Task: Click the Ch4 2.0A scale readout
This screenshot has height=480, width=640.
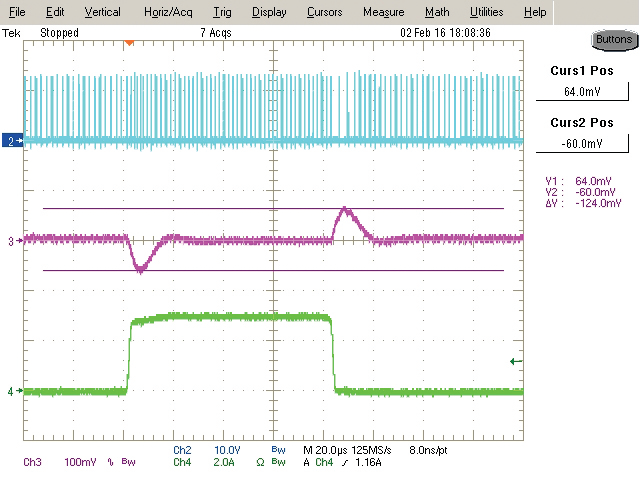Action: click(x=204, y=462)
